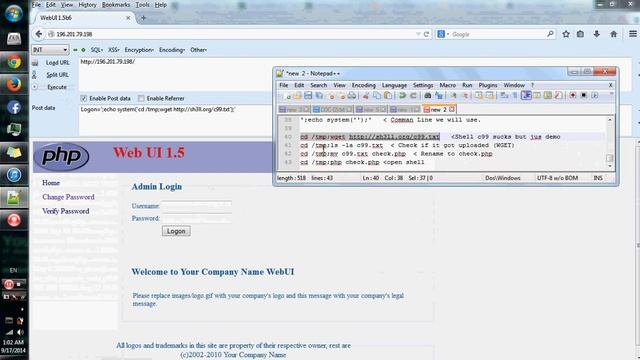Click Notepad++ vertical scrollbar thumb
Viewport: 640px width, 360px height.
pos(609,158)
